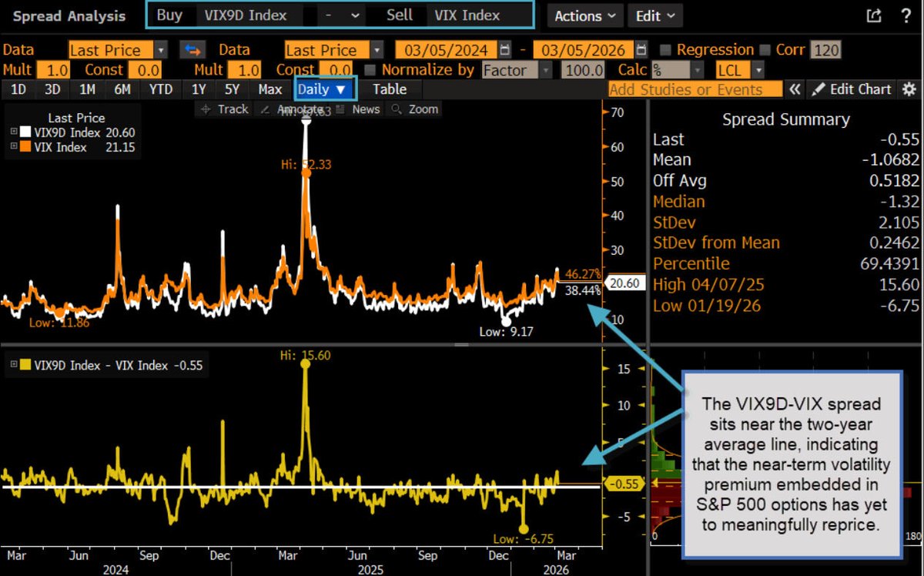This screenshot has width=924, height=576.
Task: Open chart settings gear icon
Action: pyautogui.click(x=909, y=89)
